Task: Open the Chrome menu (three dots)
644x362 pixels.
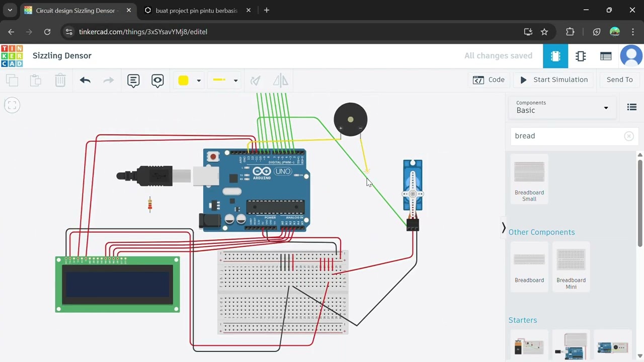Action: 633,32
